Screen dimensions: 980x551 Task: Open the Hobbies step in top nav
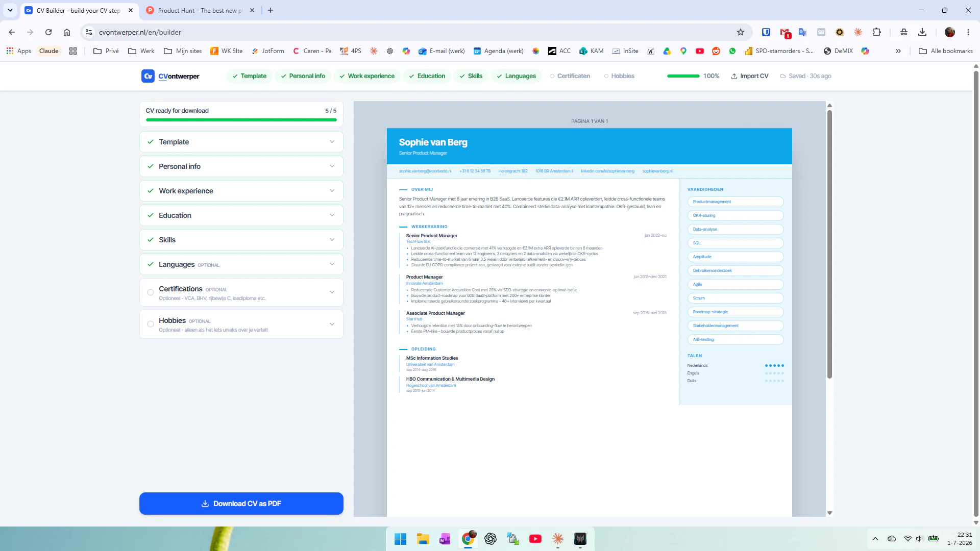pyautogui.click(x=619, y=76)
